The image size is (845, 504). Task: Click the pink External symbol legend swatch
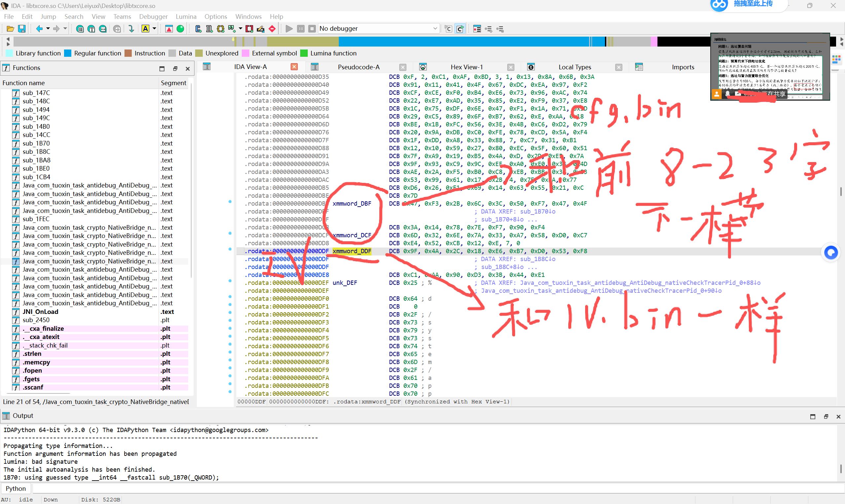coord(245,53)
